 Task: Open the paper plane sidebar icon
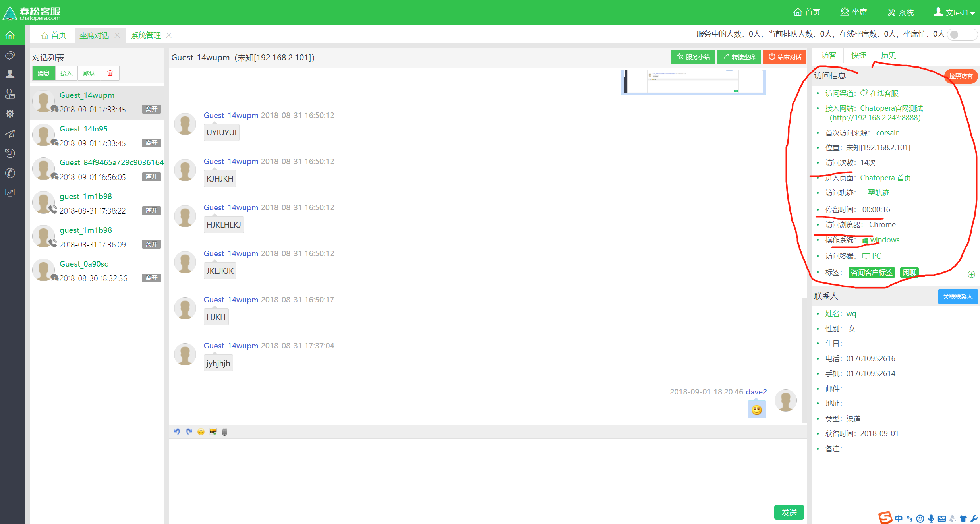point(10,134)
